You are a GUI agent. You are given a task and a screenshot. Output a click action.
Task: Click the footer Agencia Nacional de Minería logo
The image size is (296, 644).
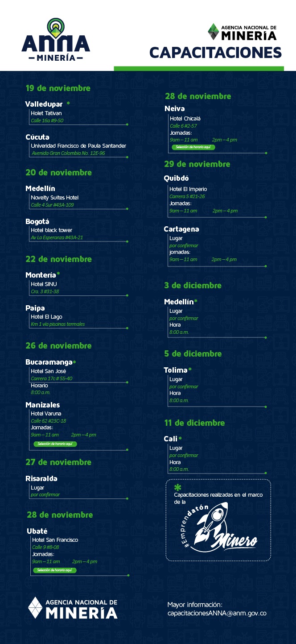pyautogui.click(x=73, y=609)
